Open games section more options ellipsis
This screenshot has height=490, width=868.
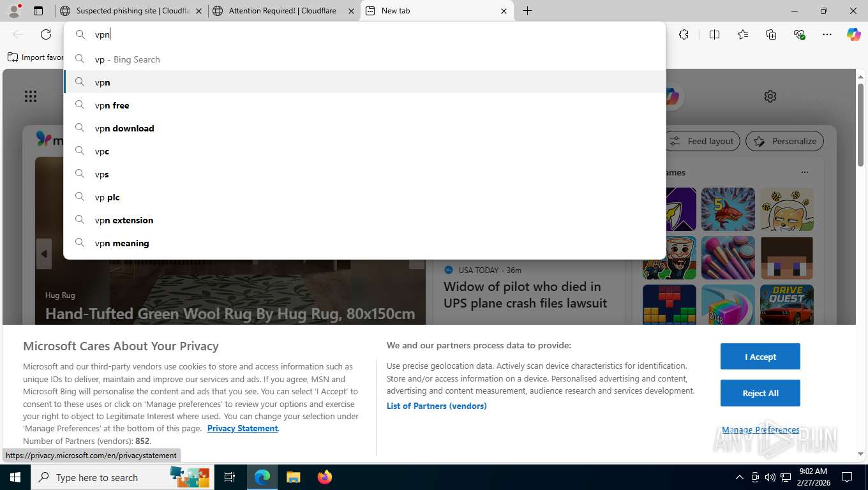pyautogui.click(x=805, y=172)
